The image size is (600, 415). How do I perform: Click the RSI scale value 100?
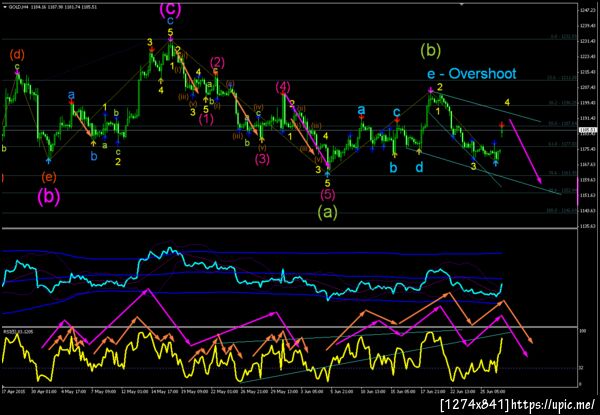(581, 331)
